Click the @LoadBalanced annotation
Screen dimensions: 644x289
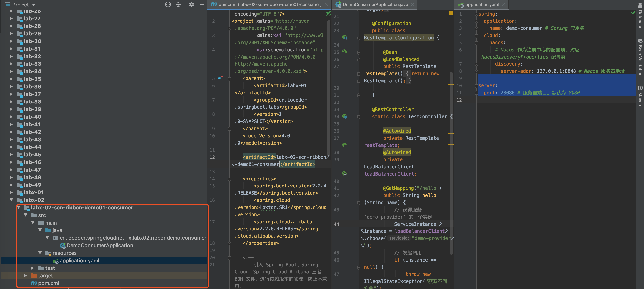[401, 59]
